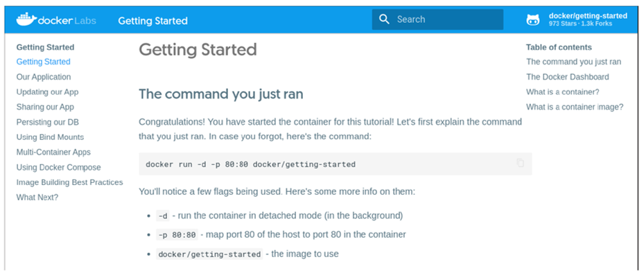Viewport: 644px width, 280px height.
Task: Click the Docker whale logo
Action: coord(28,19)
